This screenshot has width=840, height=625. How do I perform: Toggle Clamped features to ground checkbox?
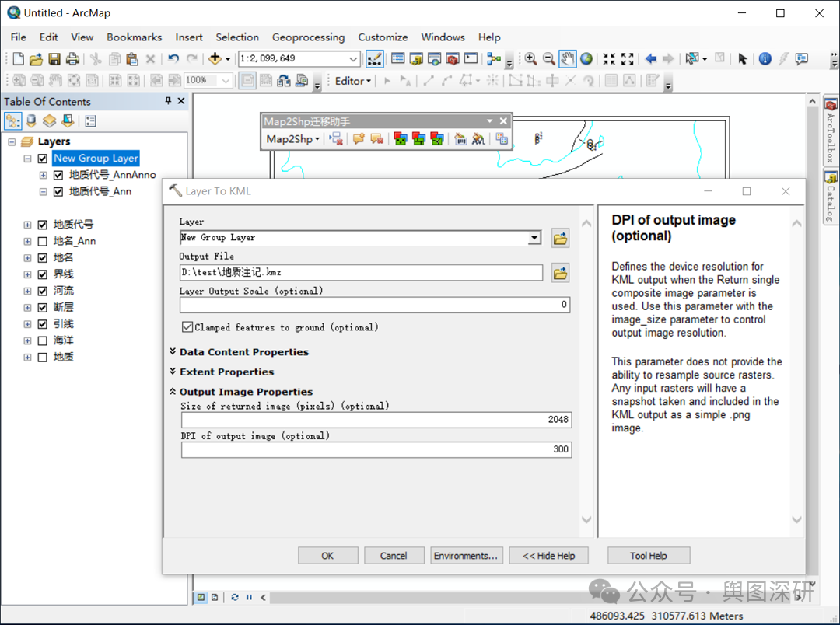187,327
